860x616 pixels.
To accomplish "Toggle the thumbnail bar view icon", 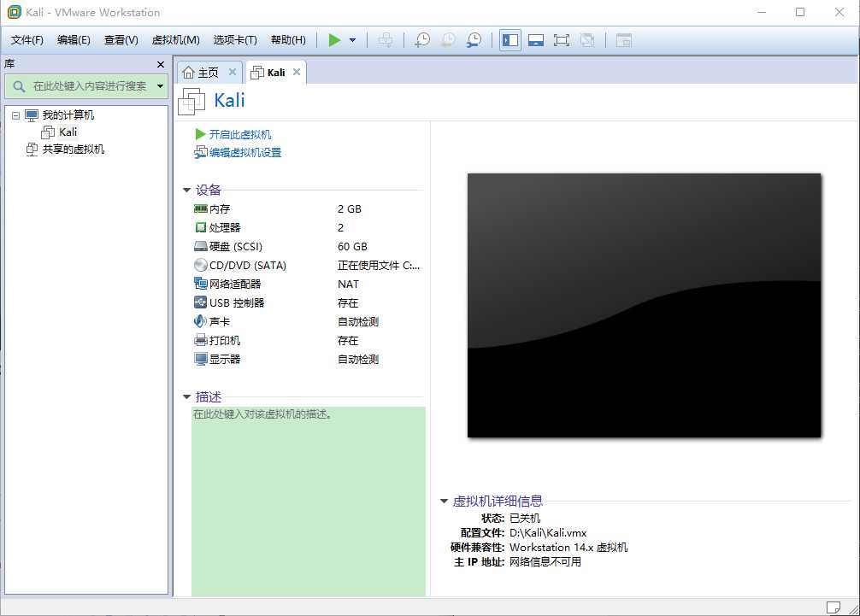I will click(x=536, y=40).
